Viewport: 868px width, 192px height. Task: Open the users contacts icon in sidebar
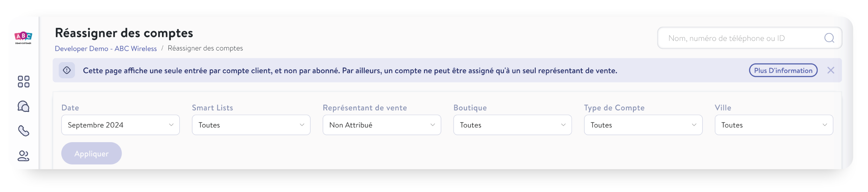tap(23, 156)
